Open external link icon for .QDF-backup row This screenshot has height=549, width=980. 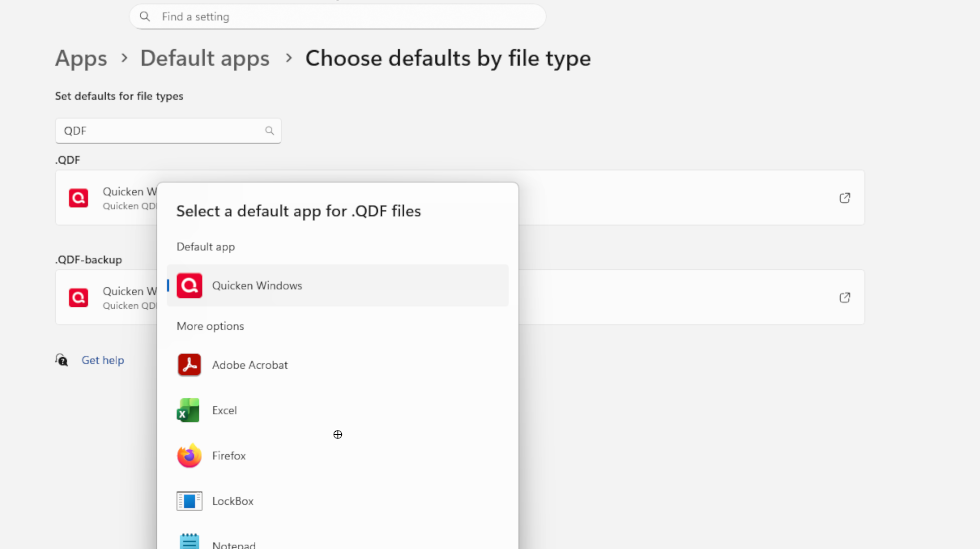click(x=845, y=298)
